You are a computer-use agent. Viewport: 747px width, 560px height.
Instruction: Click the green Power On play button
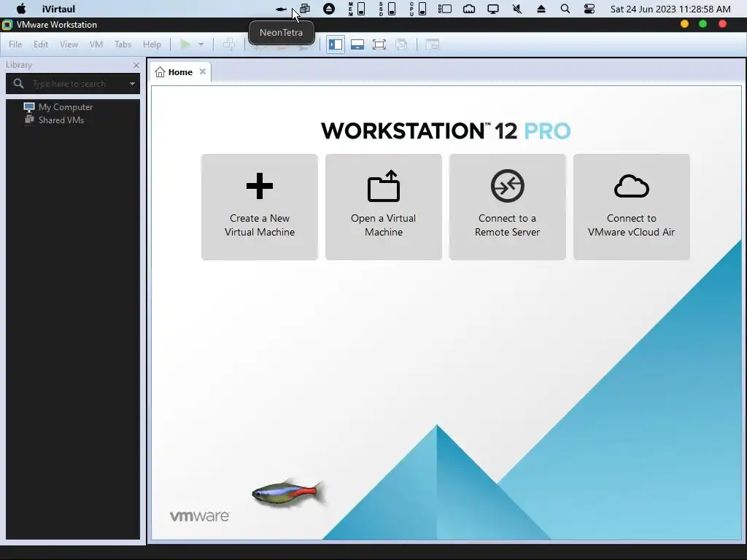pyautogui.click(x=186, y=44)
